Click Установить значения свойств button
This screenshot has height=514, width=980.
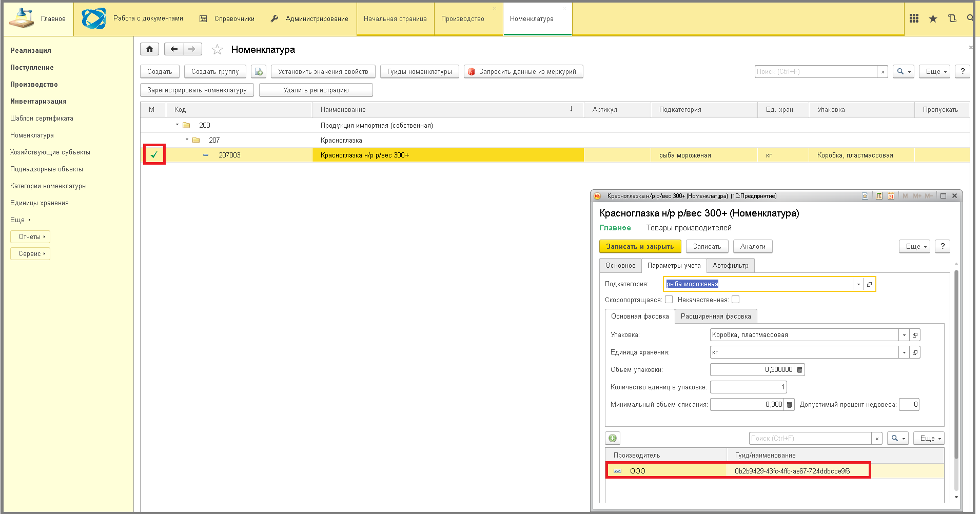323,71
